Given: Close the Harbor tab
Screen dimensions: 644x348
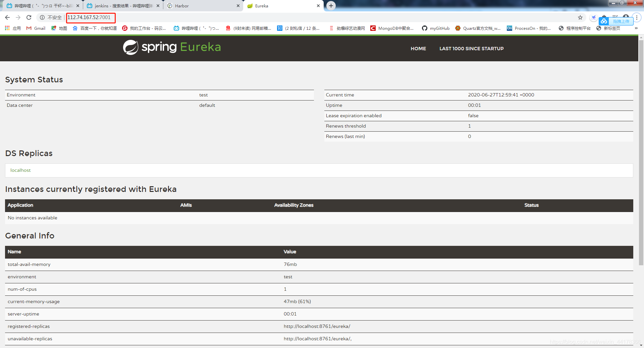Looking at the screenshot, I should pos(238,6).
